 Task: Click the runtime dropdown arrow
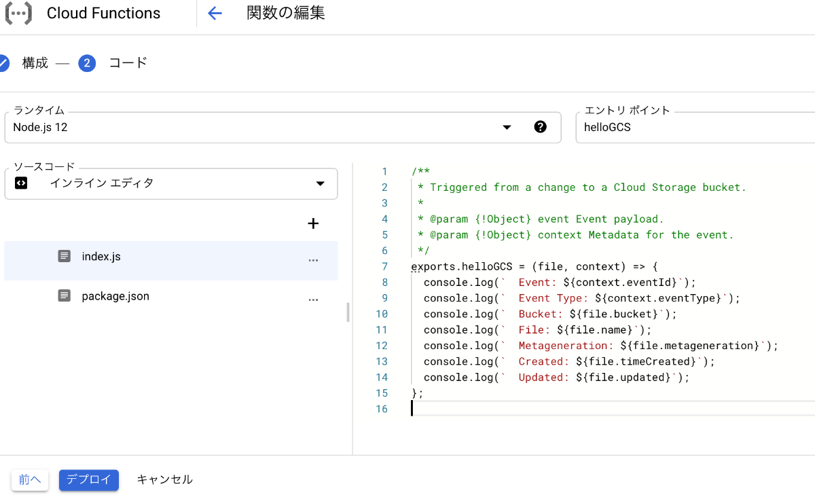coord(507,127)
